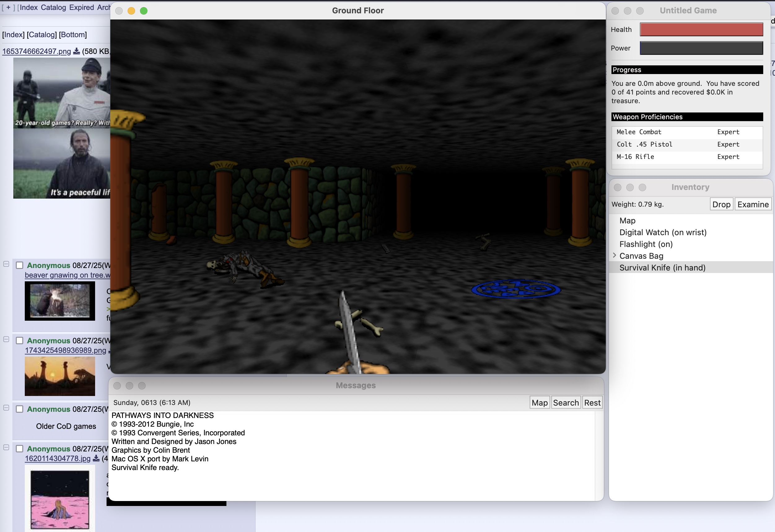
Task: Select Flashlight (on) in inventory list
Action: [646, 244]
